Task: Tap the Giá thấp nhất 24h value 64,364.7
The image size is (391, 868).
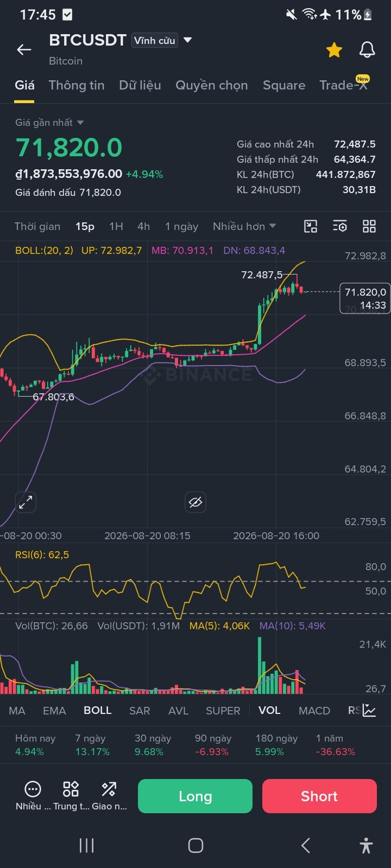Action: (x=355, y=159)
